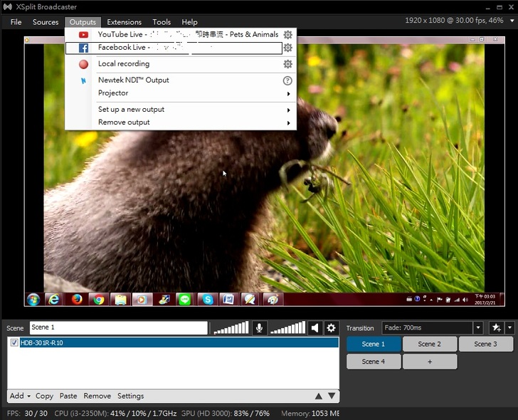Viewport: 518px width, 420px height.
Task: Click the Scene name text field
Action: pyautogui.click(x=118, y=328)
